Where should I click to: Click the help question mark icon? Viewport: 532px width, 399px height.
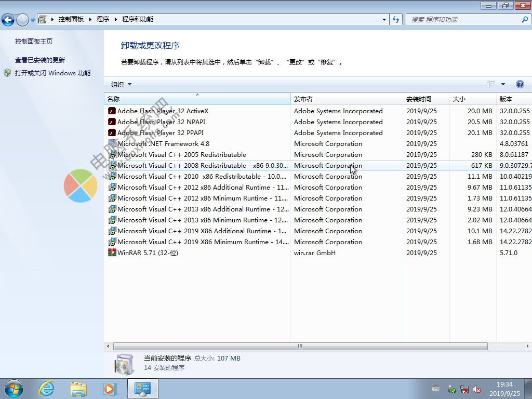pos(520,84)
